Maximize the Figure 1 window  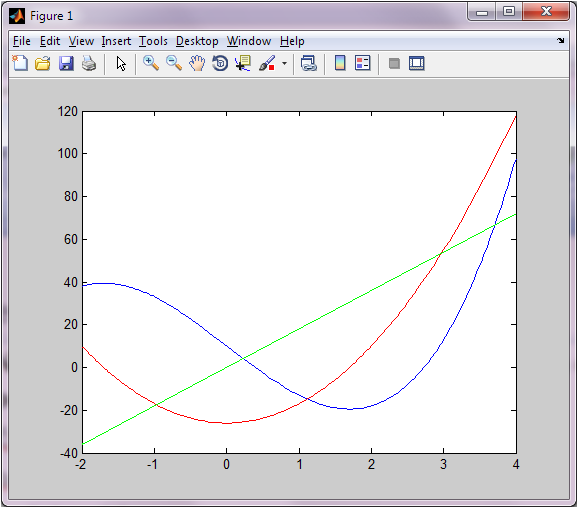509,12
